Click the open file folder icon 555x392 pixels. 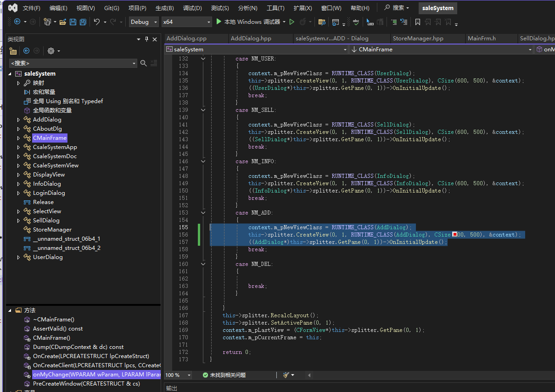(x=63, y=22)
